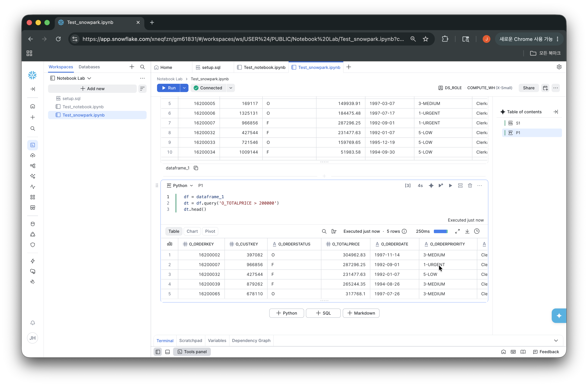Open the Variables tab

click(217, 340)
